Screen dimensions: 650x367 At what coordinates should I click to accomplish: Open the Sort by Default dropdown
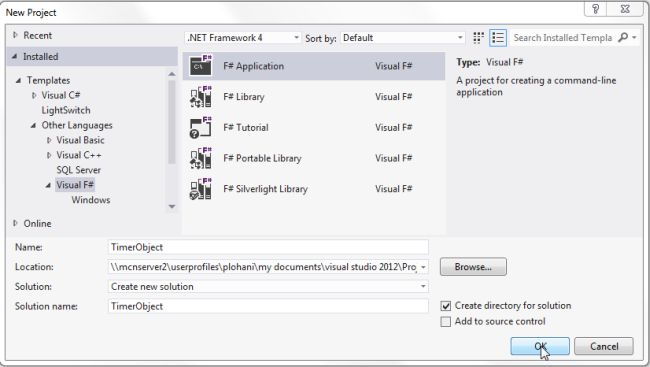tap(403, 38)
